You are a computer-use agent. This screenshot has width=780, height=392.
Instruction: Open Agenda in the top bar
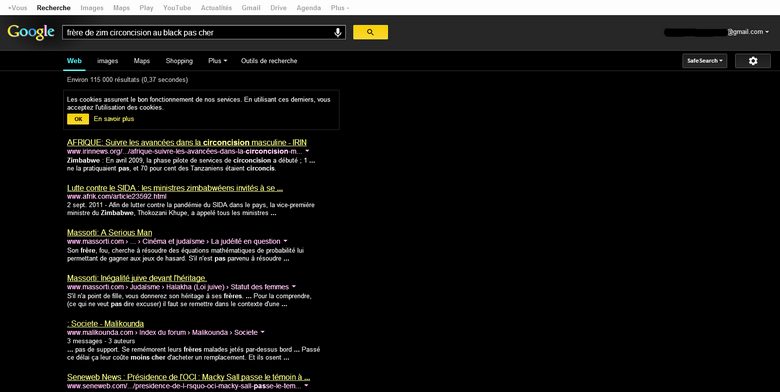tap(308, 8)
